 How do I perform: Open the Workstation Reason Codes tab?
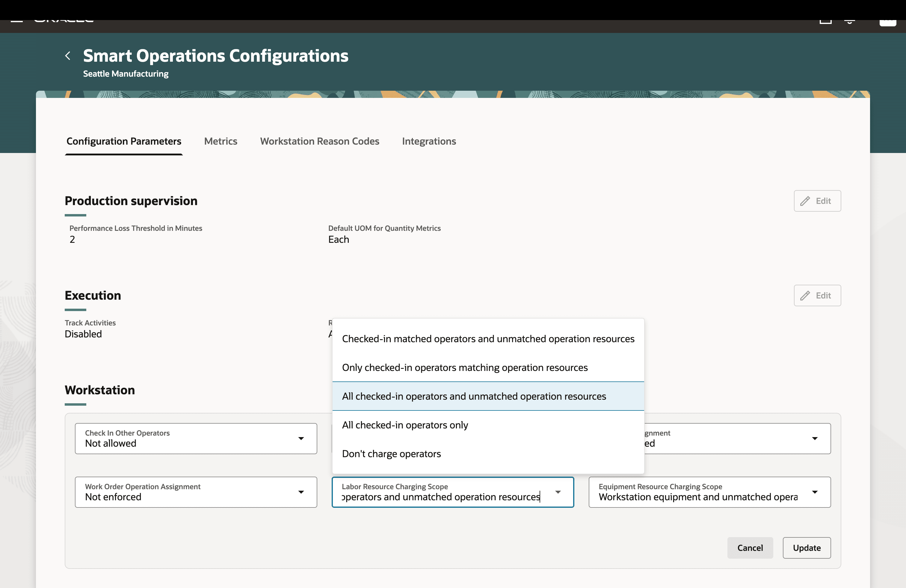point(320,142)
